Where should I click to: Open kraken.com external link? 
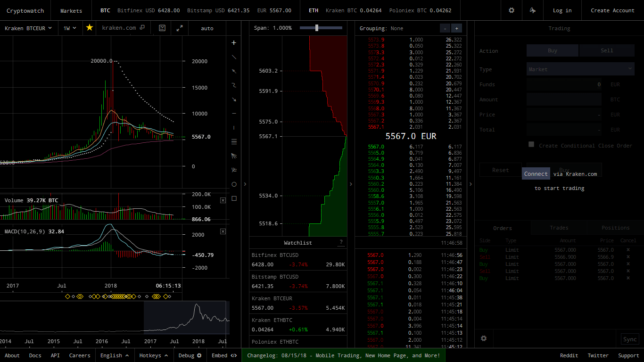[x=123, y=28]
